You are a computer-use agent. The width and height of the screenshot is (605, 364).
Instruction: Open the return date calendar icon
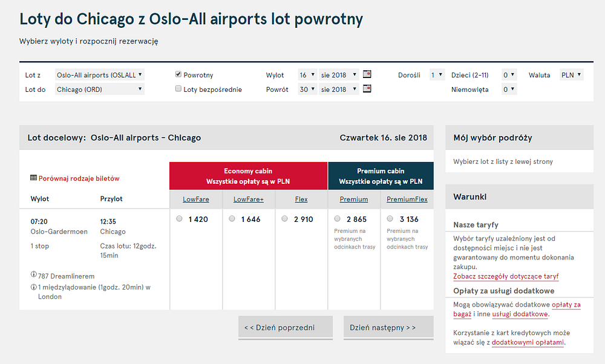[x=367, y=89]
